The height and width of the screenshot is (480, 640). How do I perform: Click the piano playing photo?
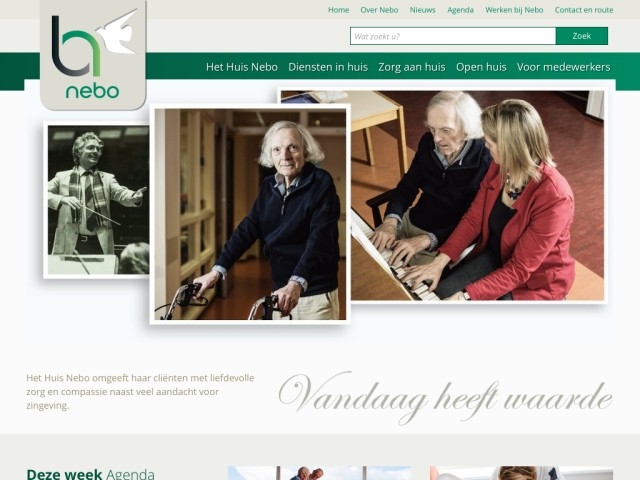point(477,195)
